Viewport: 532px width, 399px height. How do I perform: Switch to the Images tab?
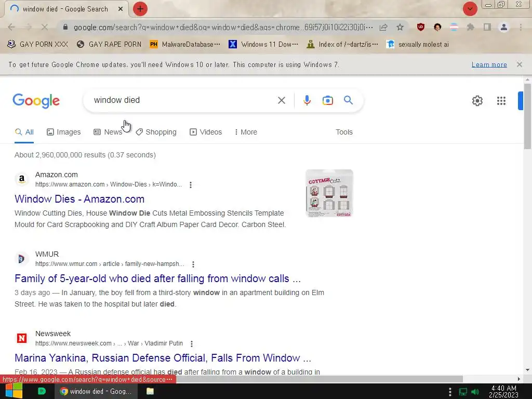pyautogui.click(x=64, y=132)
